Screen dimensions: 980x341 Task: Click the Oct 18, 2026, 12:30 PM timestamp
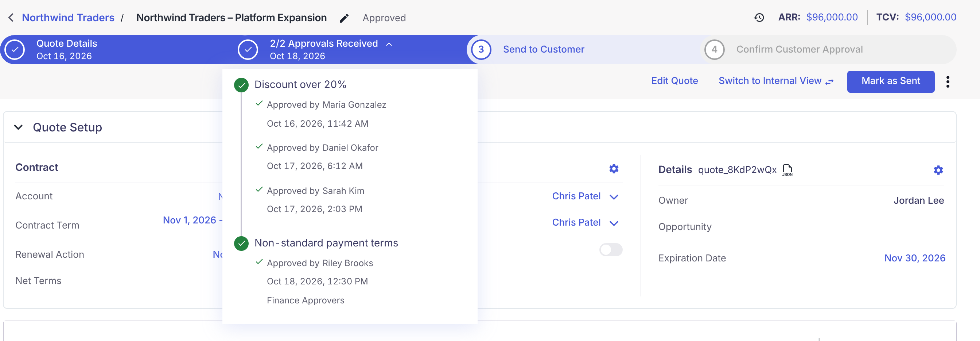[x=317, y=281]
